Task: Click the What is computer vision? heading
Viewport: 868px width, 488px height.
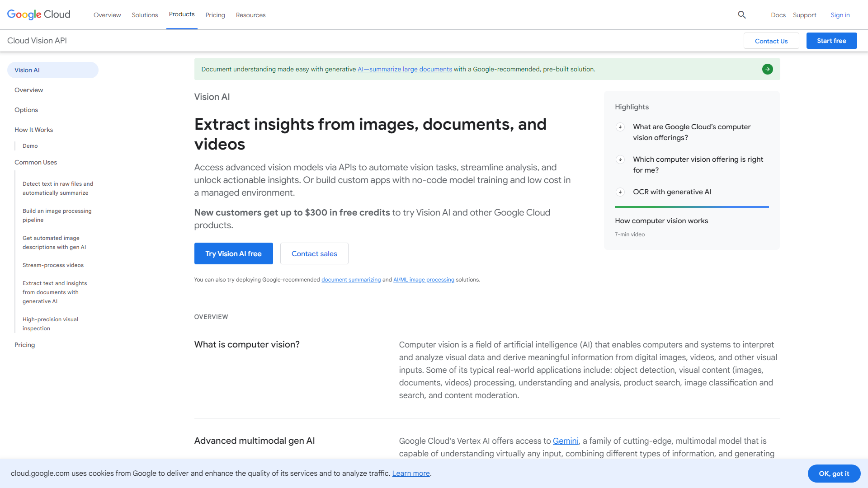Action: click(x=247, y=345)
